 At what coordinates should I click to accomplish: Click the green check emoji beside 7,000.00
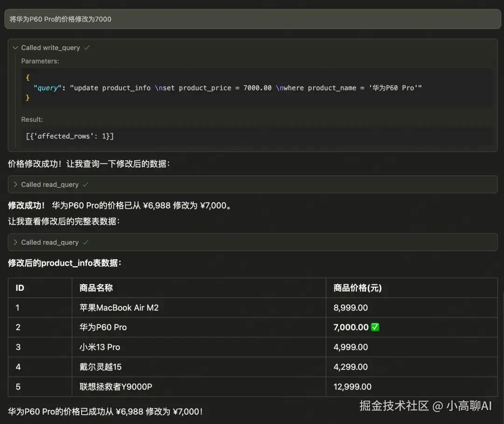pos(375,327)
